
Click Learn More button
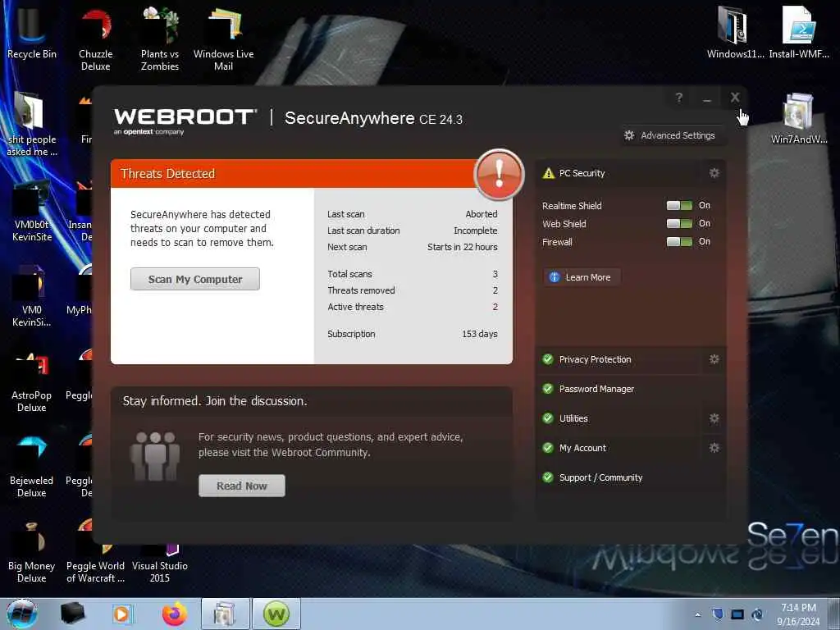582,277
